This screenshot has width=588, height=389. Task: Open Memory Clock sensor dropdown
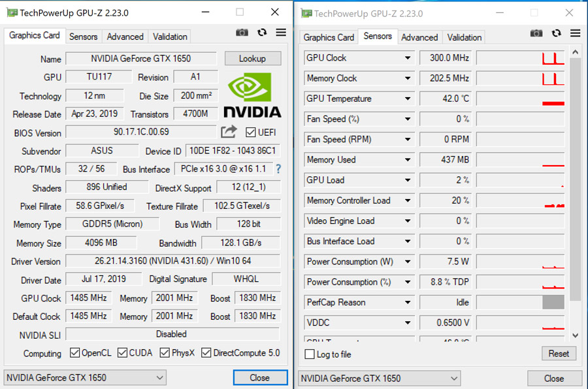tap(407, 78)
